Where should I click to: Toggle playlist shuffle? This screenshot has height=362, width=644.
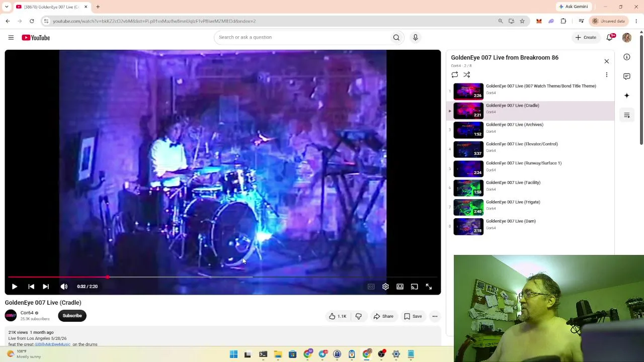pyautogui.click(x=467, y=75)
